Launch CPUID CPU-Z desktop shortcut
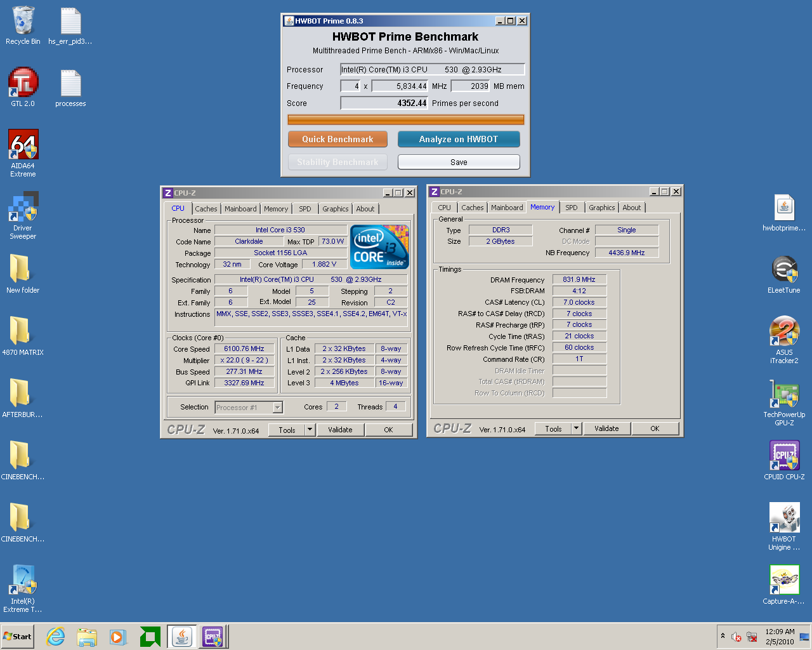This screenshot has height=650, width=812. [784, 460]
